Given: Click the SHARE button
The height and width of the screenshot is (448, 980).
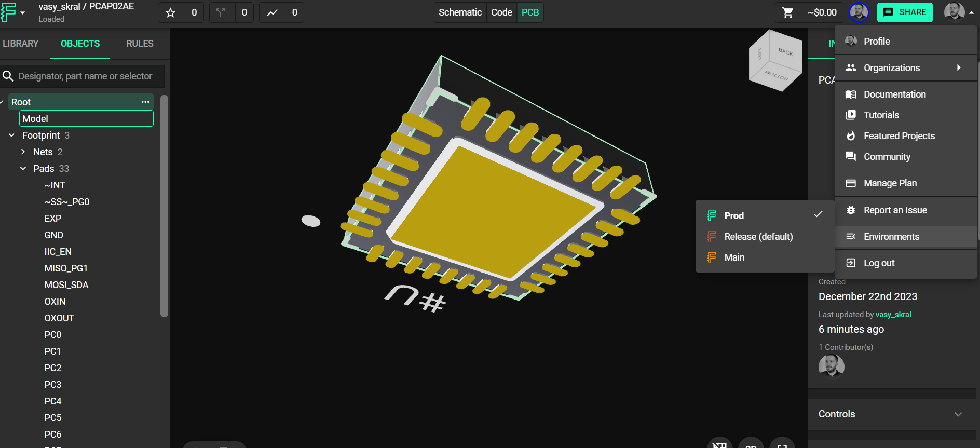Looking at the screenshot, I should 905,12.
